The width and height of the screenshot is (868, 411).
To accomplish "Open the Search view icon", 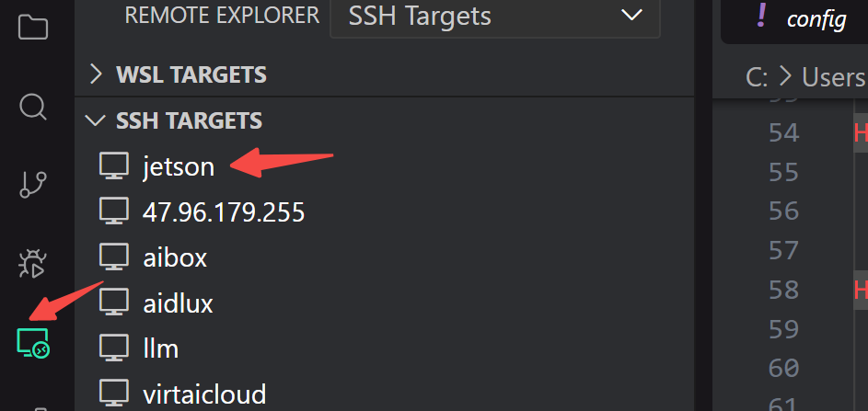I will 33,108.
